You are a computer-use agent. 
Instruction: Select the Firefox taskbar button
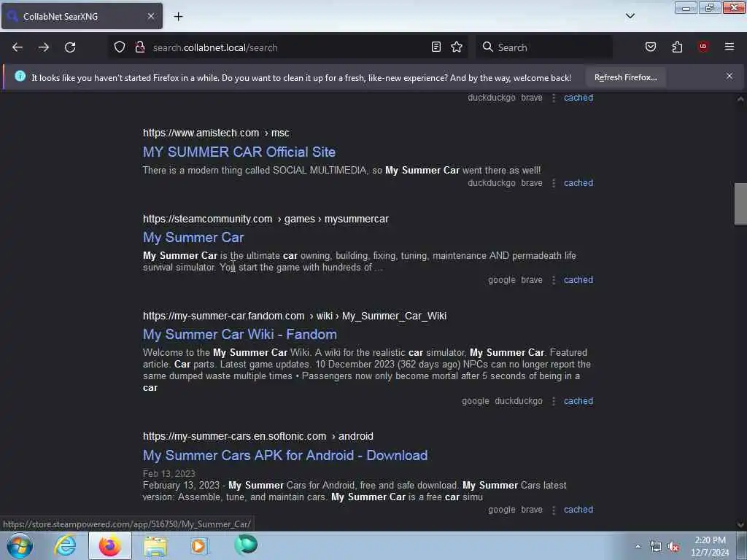coord(110,545)
